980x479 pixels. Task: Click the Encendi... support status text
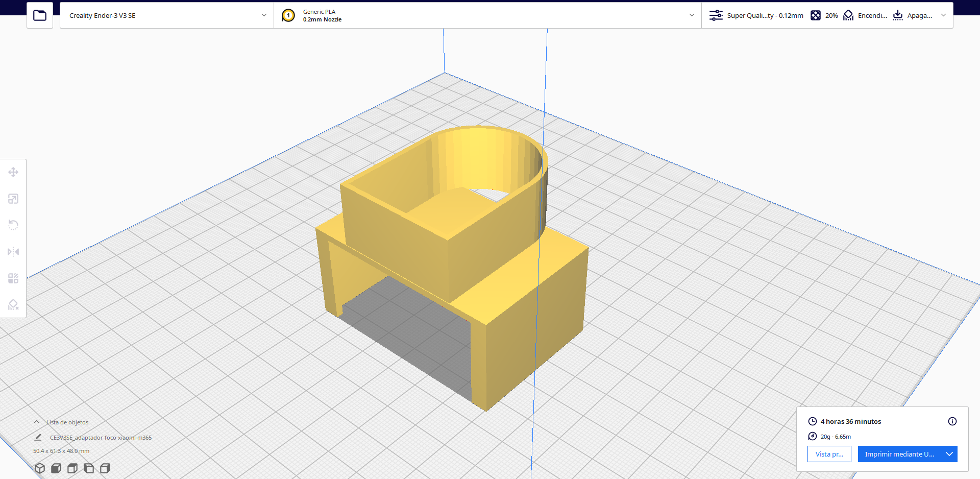872,16
